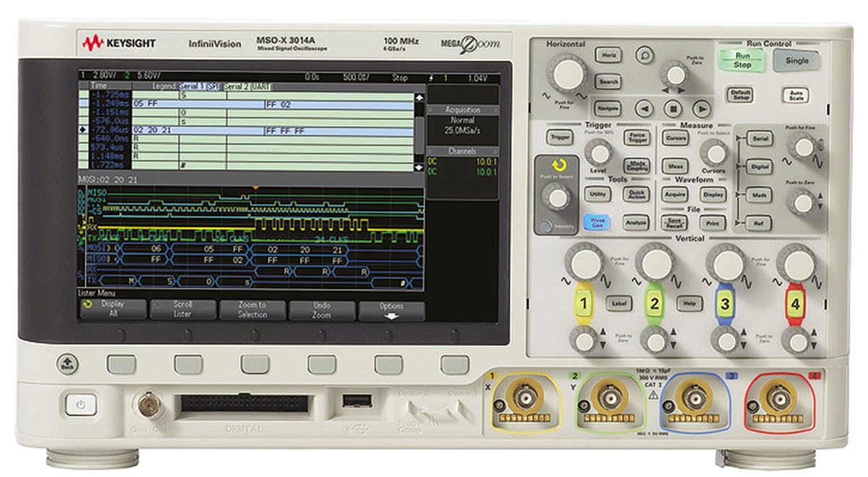
Task: Click the Trigger Level knob
Action: 599,153
